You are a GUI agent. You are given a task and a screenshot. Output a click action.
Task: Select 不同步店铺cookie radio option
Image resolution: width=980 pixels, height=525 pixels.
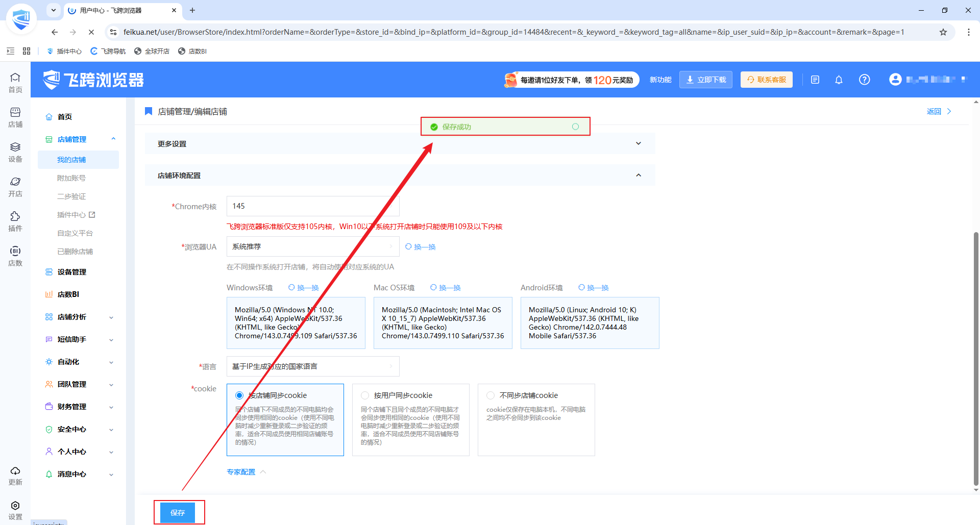(491, 395)
